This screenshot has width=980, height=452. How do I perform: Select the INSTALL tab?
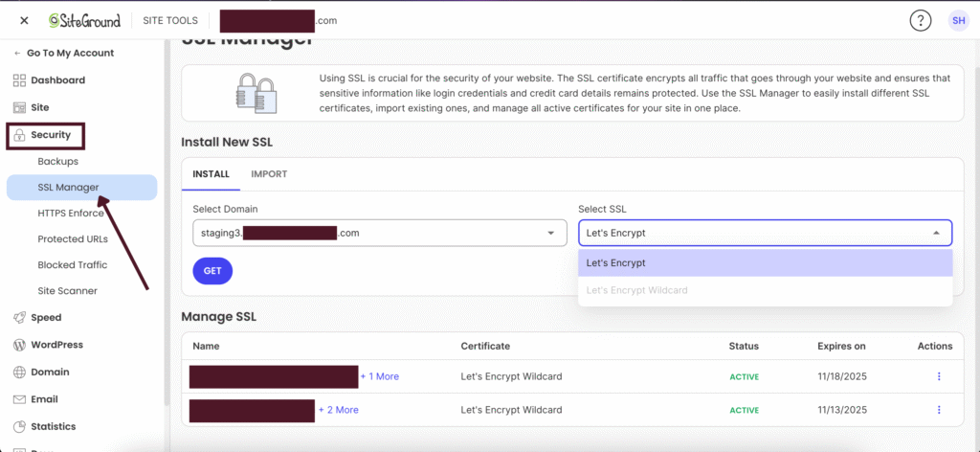pyautogui.click(x=211, y=174)
